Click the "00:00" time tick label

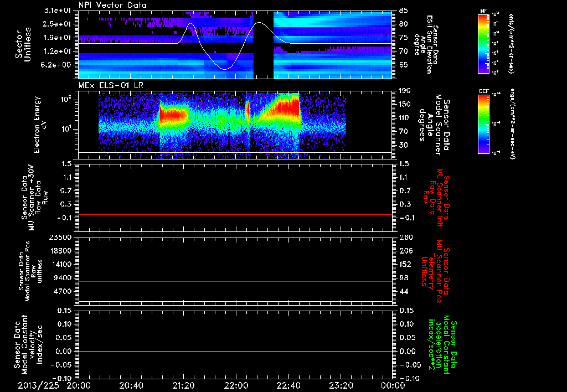point(393,385)
